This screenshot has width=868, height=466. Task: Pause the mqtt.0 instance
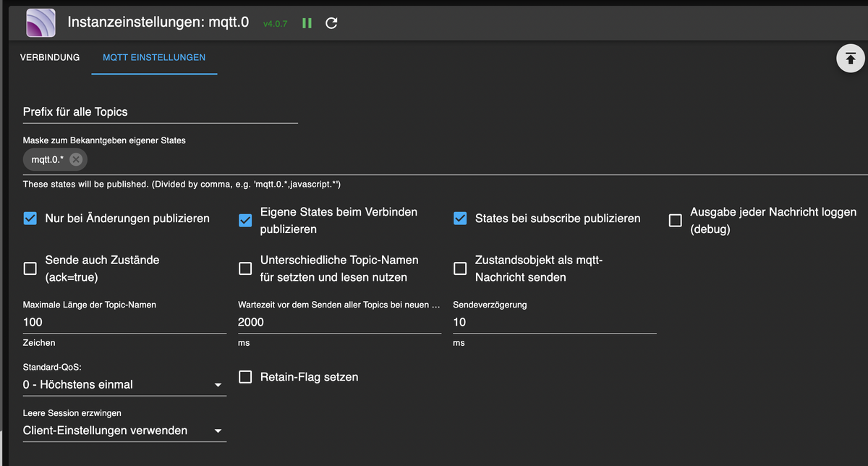pyautogui.click(x=307, y=23)
